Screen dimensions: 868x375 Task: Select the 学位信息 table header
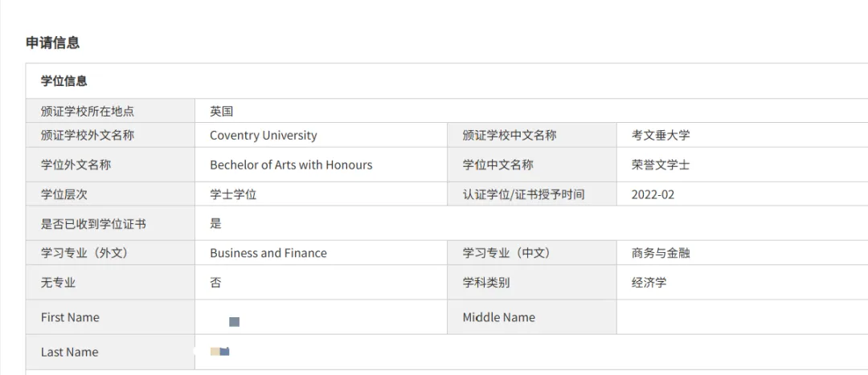(x=63, y=81)
